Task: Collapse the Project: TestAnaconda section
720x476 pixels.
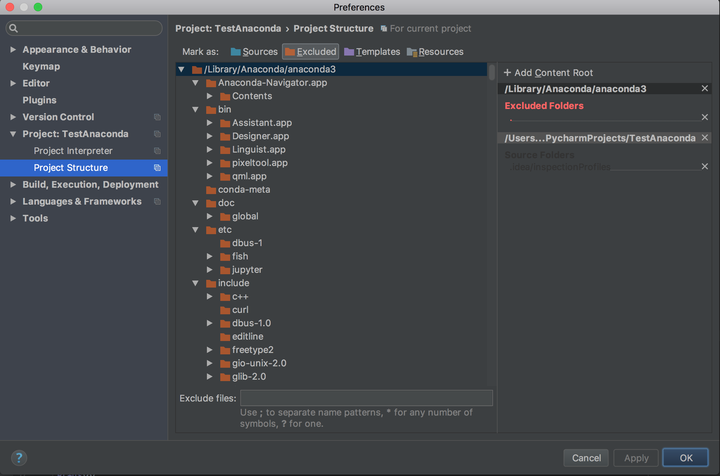Action: coord(13,134)
